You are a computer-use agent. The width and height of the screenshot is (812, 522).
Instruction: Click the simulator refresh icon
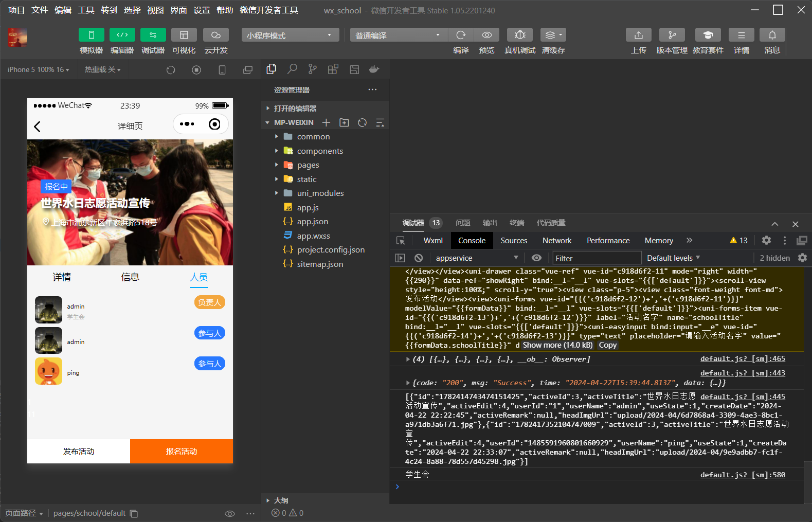pyautogui.click(x=171, y=70)
